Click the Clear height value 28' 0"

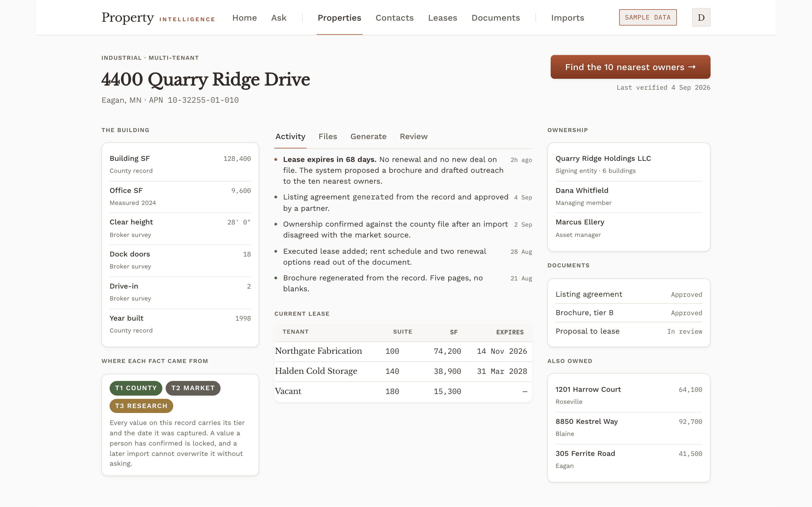coord(239,222)
